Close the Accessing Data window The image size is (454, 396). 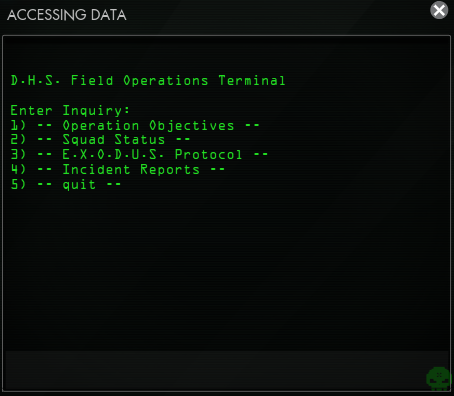point(439,10)
